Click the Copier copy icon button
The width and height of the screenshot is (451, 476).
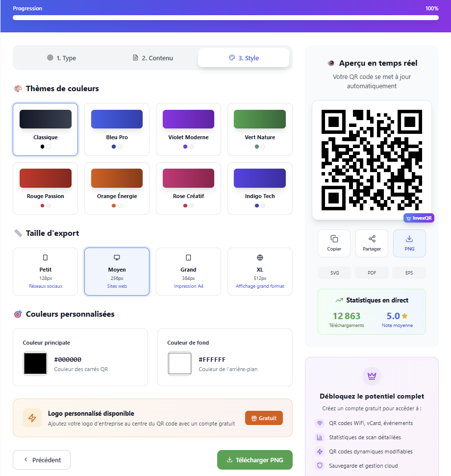click(334, 239)
